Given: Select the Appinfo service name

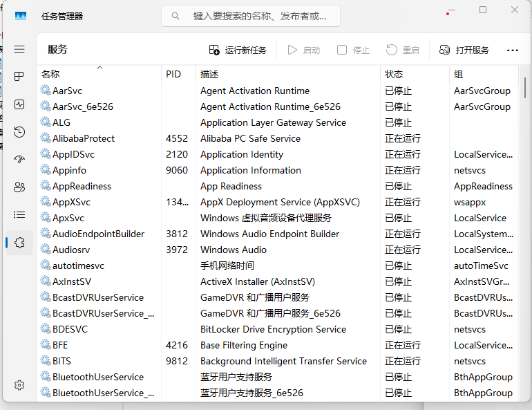Looking at the screenshot, I should click(70, 170).
